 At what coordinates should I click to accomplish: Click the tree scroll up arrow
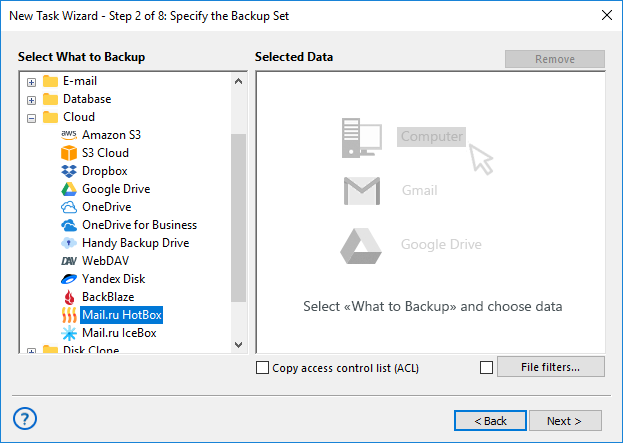point(238,81)
